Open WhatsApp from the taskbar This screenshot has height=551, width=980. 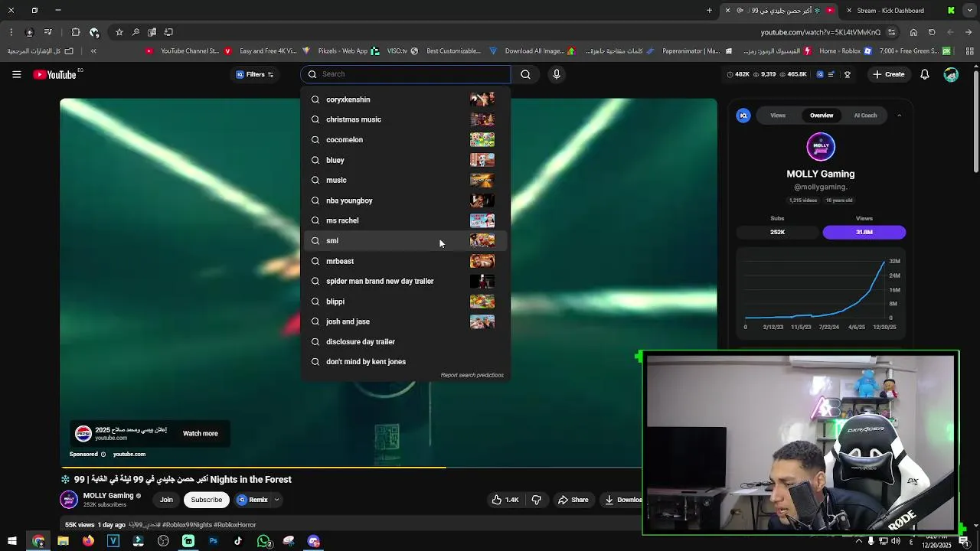click(263, 541)
